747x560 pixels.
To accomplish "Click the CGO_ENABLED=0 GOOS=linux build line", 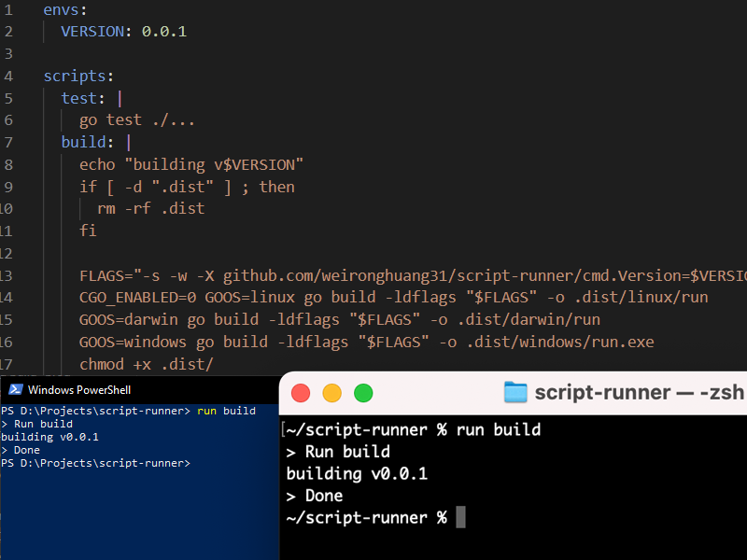I will tap(393, 298).
